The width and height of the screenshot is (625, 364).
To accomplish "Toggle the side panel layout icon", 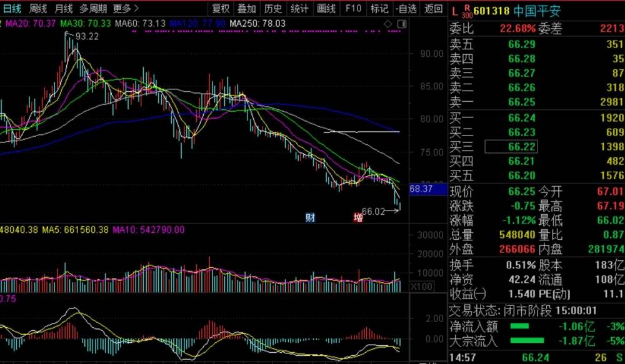I will 402,24.
